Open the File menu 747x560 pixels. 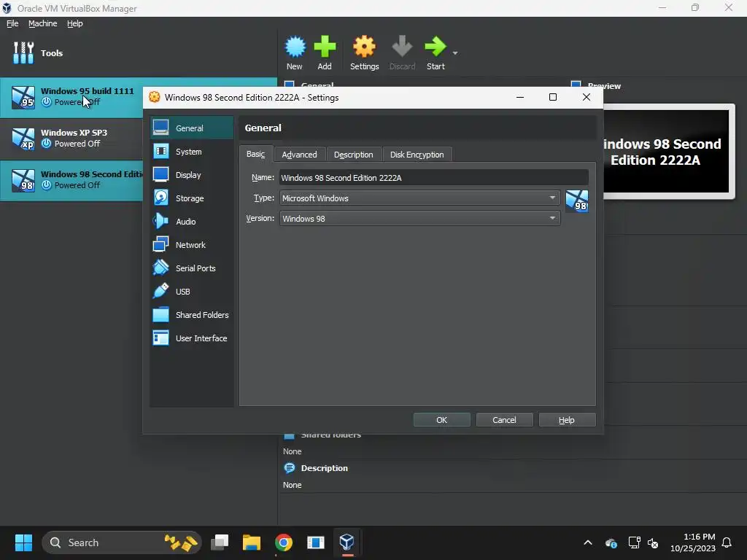[x=12, y=23]
